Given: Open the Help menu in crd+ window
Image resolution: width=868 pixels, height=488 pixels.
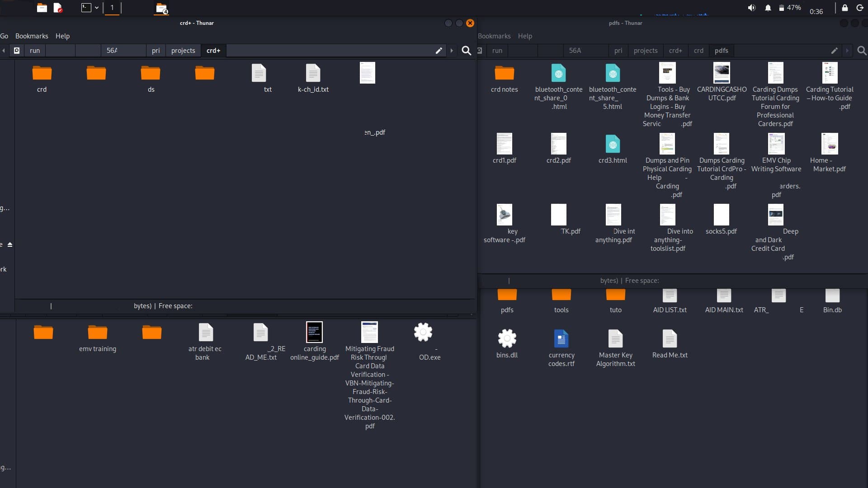Looking at the screenshot, I should (62, 36).
